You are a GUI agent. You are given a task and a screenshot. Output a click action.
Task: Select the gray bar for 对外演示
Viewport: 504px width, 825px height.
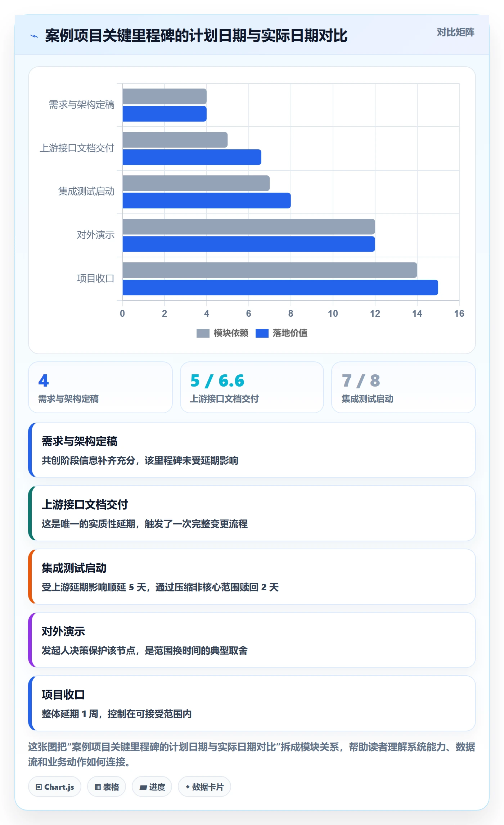(x=249, y=227)
